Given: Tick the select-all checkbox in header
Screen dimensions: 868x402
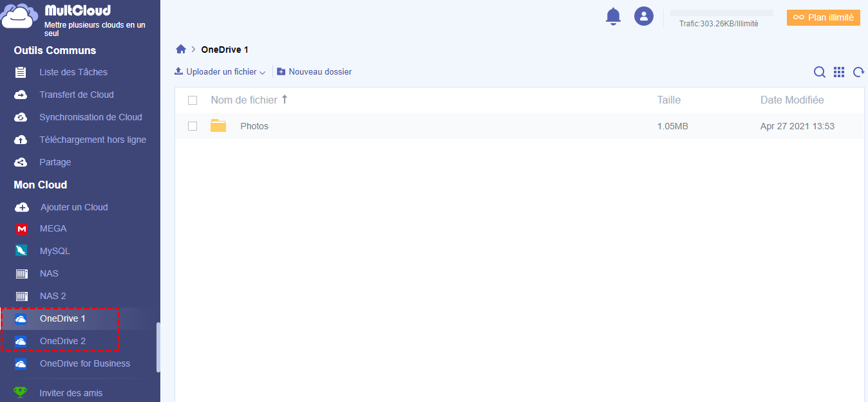Looking at the screenshot, I should click(x=193, y=100).
